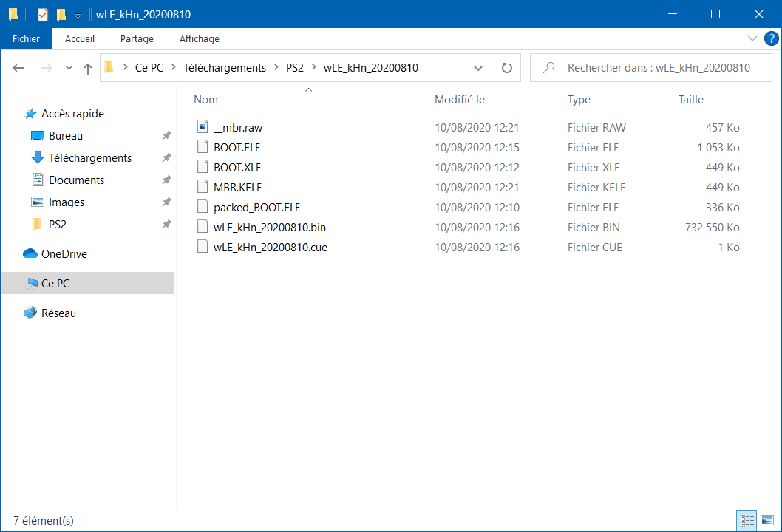The height and width of the screenshot is (532, 782).
Task: Select the __mbr.raw file icon
Action: click(203, 127)
